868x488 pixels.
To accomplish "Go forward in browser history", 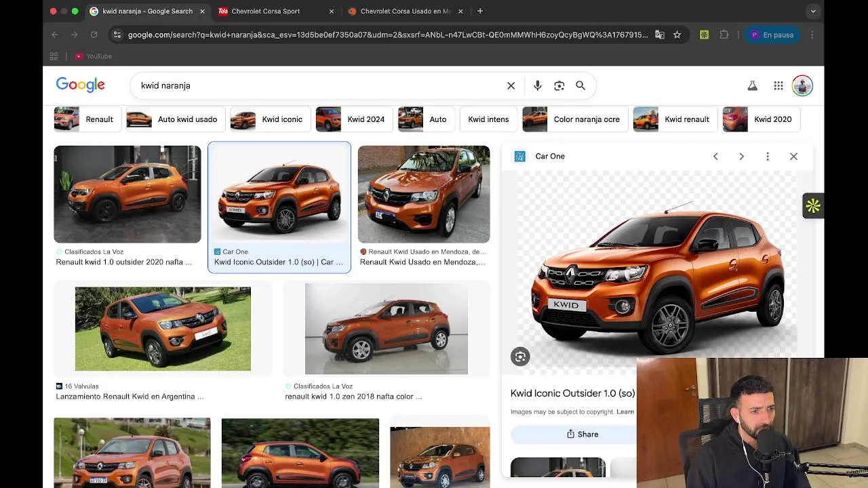I will tap(74, 35).
